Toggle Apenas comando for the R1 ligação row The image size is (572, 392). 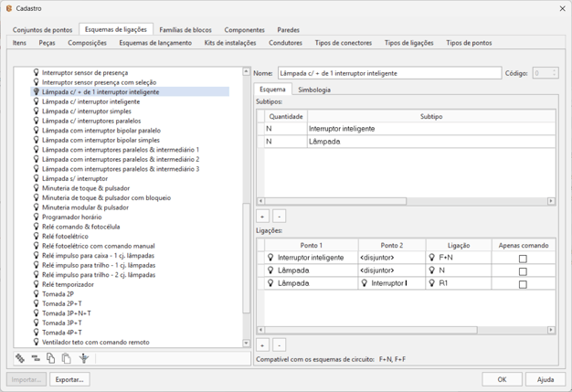(x=523, y=284)
